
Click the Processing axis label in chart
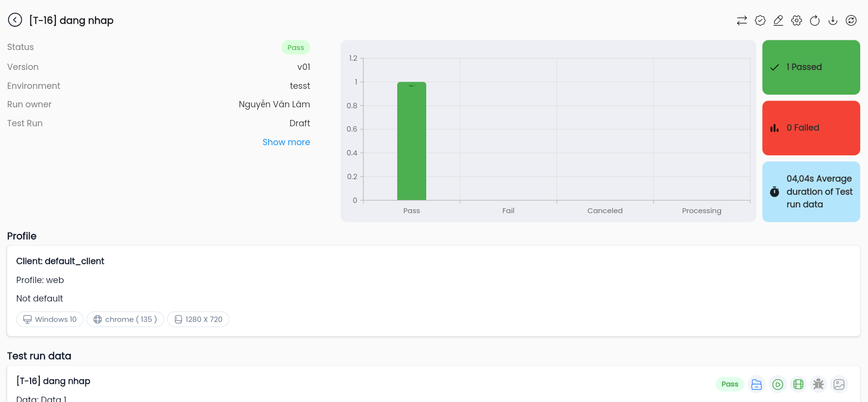tap(702, 211)
